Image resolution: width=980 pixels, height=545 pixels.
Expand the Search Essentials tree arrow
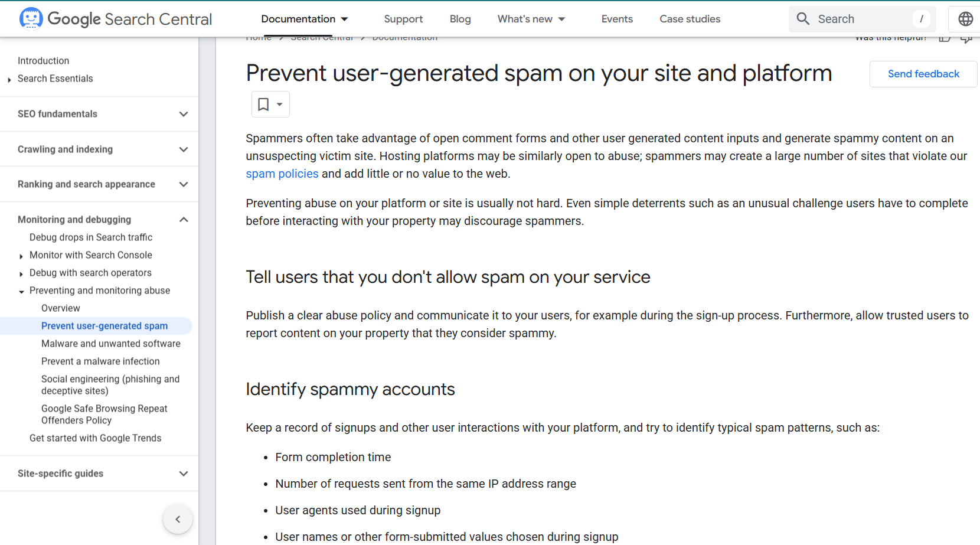[x=9, y=79]
